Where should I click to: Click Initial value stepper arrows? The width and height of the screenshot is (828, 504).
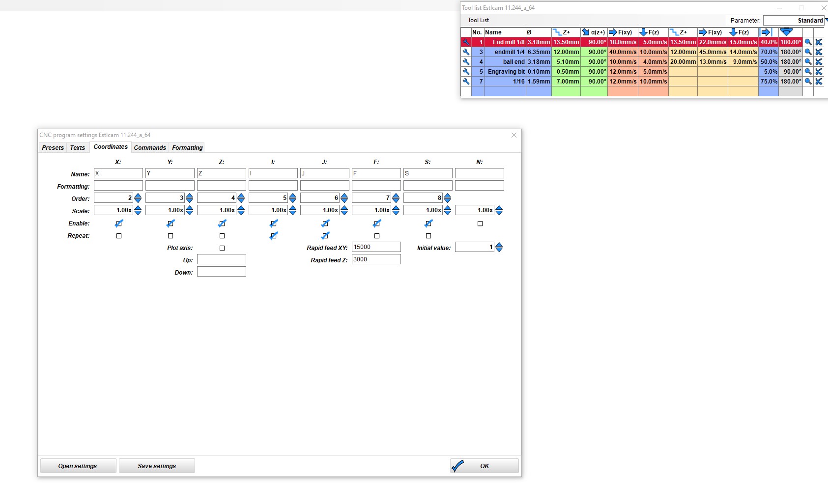pyautogui.click(x=499, y=247)
